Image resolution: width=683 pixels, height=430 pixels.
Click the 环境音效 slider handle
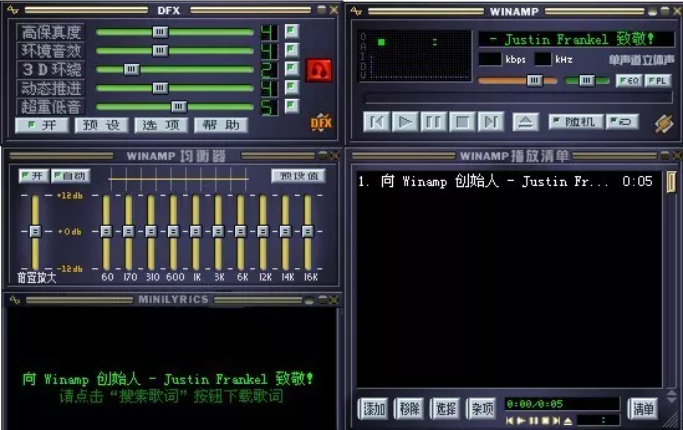(160, 51)
